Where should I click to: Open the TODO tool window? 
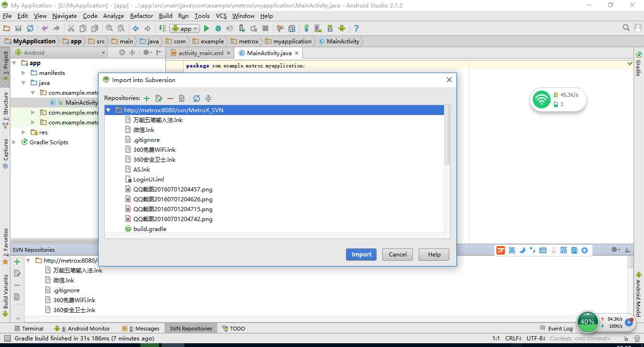233,328
